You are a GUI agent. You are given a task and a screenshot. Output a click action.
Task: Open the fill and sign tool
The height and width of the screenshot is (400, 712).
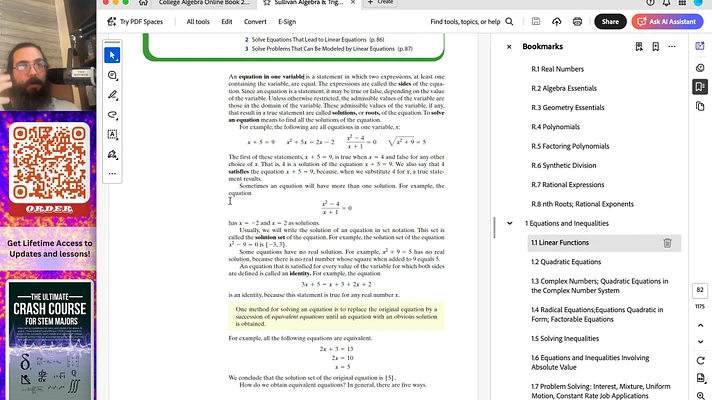coord(113,154)
